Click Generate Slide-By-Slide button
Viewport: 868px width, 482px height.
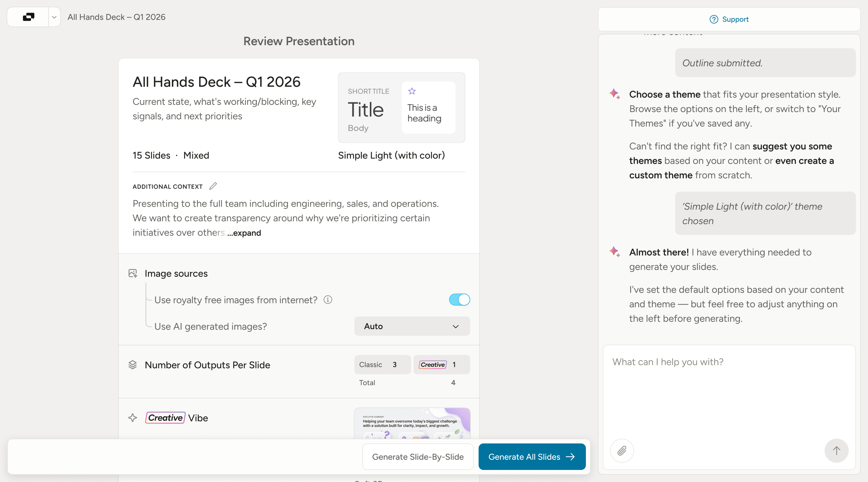[x=418, y=456]
